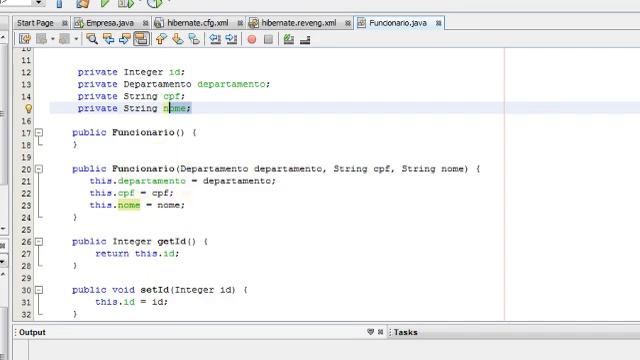Click the Find Selection magnifier icon

92,39
